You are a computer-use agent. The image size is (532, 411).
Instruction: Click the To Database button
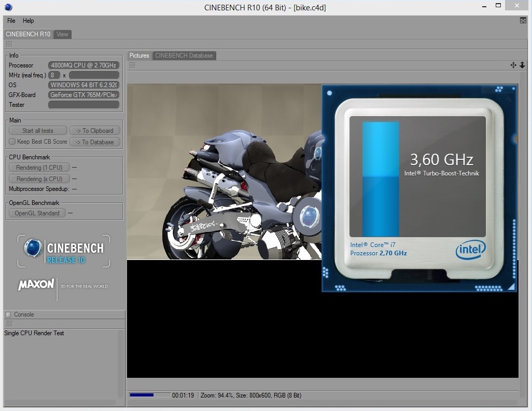coord(95,142)
